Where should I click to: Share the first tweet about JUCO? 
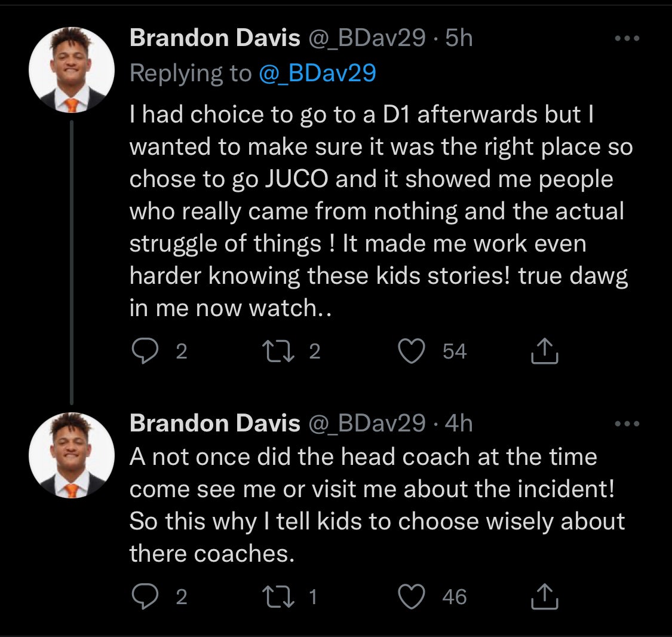pyautogui.click(x=544, y=351)
